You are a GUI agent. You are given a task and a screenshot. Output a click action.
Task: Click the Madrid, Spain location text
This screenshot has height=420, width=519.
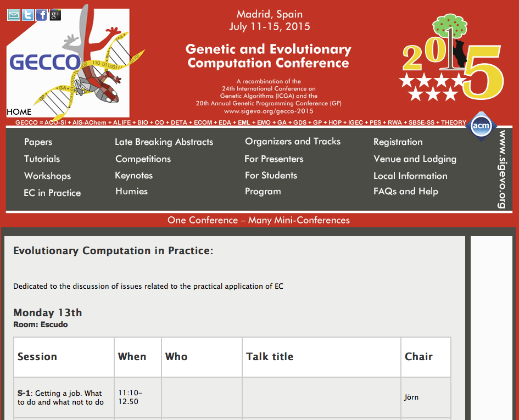coord(270,14)
